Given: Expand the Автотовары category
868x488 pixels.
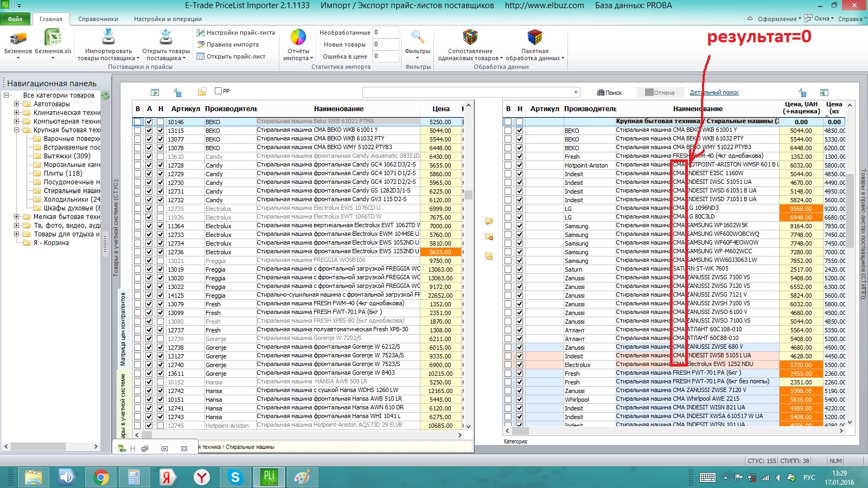Looking at the screenshot, I should [16, 104].
